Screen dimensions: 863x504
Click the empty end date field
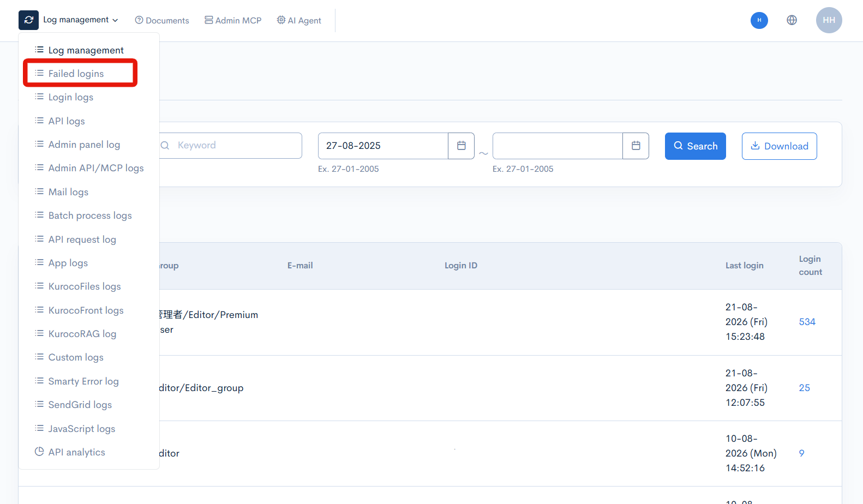(x=558, y=146)
